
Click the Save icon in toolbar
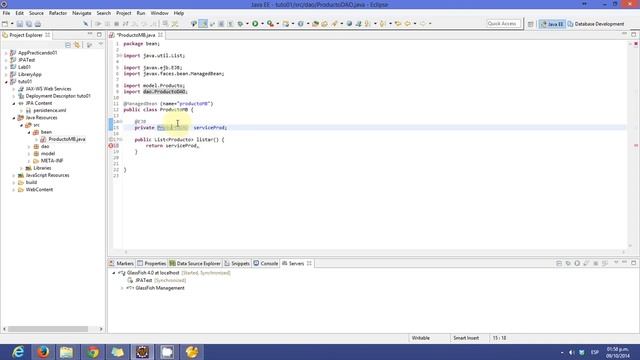coord(20,24)
